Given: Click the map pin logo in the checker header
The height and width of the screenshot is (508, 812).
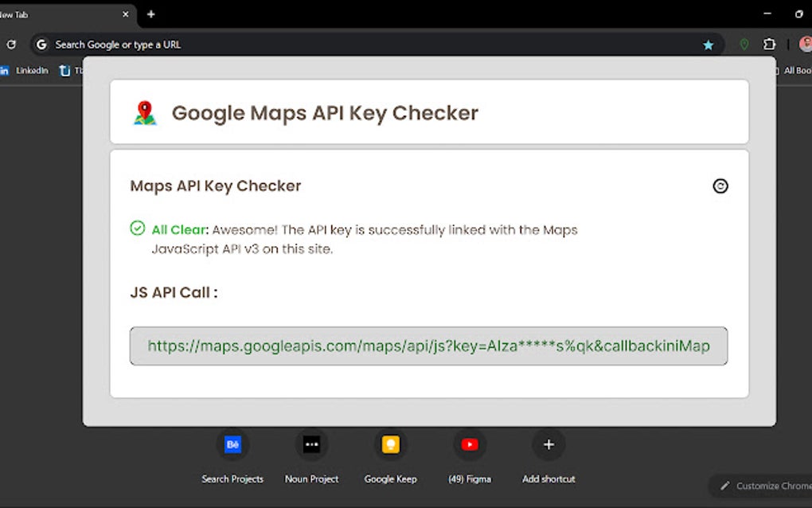Looking at the screenshot, I should click(145, 111).
